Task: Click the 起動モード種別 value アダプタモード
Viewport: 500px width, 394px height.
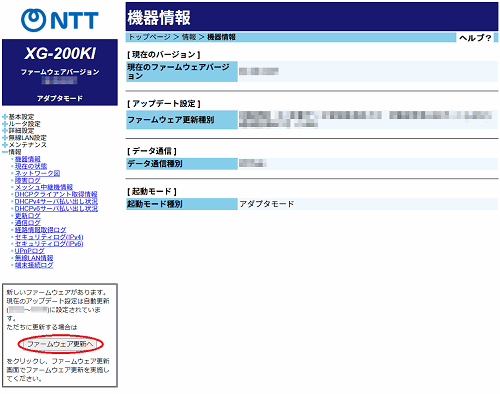Action: point(267,204)
